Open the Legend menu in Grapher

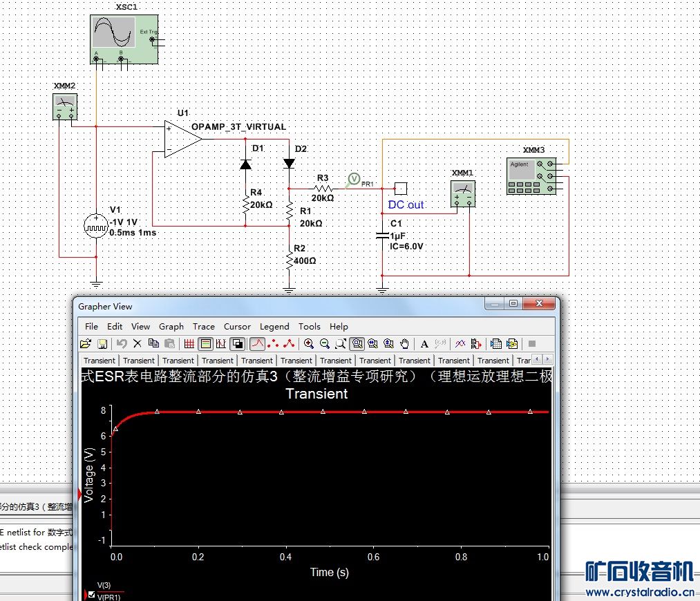coord(274,326)
